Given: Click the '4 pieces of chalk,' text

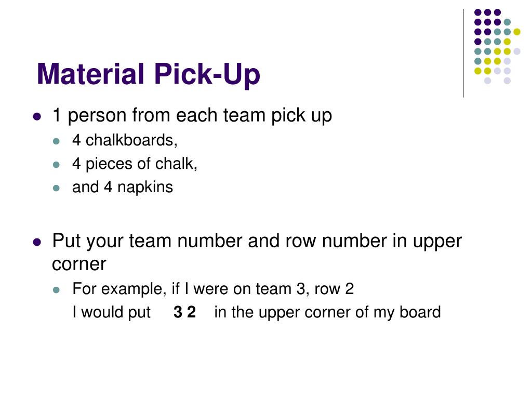Looking at the screenshot, I should click(135, 164).
